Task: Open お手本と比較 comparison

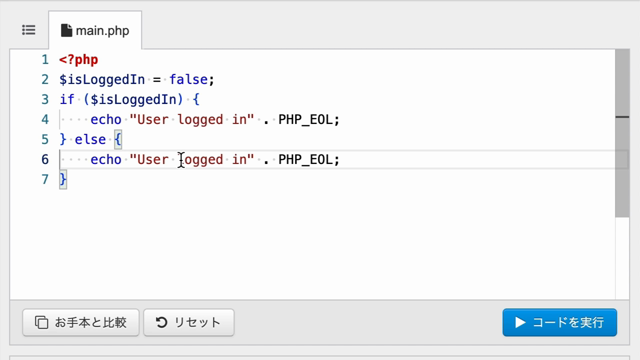Action: (81, 322)
